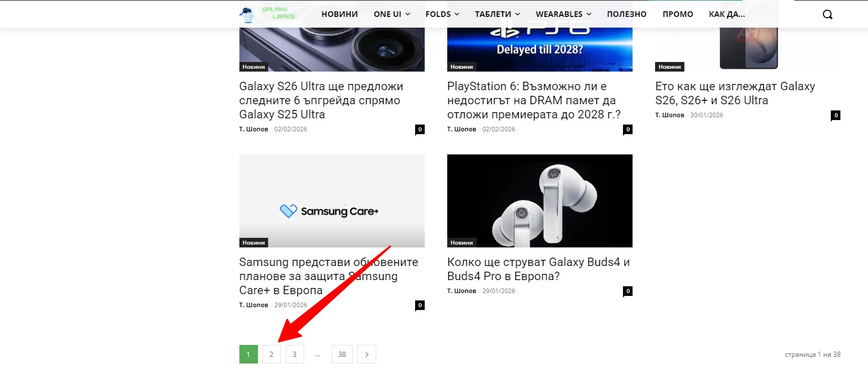Image resolution: width=868 pixels, height=390 pixels.
Task: Open the Galaxy Buds4 earbuds image
Action: point(540,201)
